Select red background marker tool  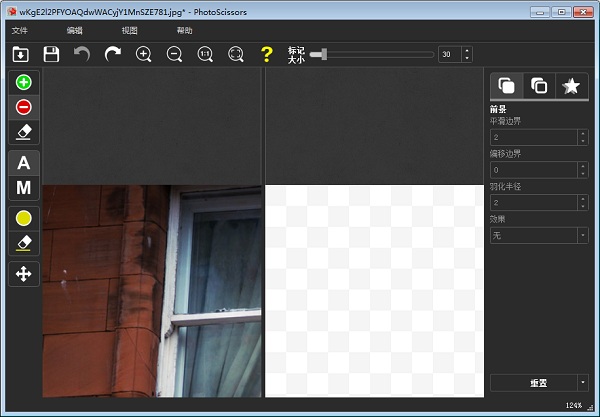[24, 107]
